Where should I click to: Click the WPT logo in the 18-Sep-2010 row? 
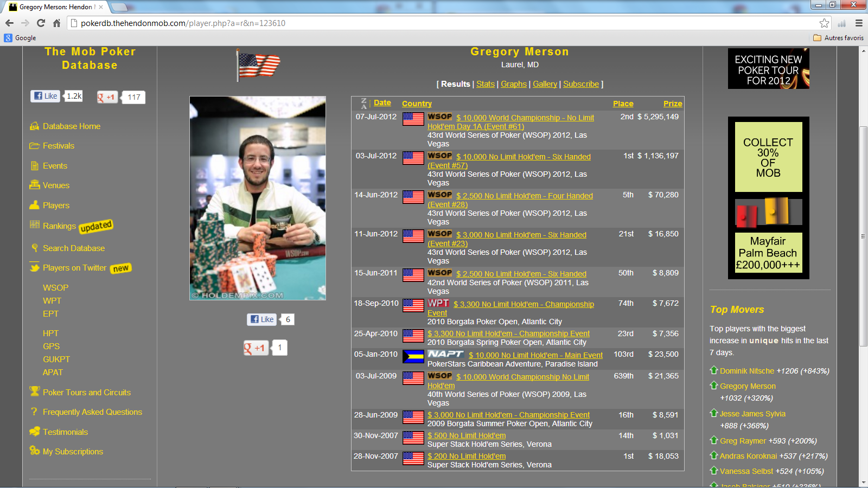click(x=438, y=304)
